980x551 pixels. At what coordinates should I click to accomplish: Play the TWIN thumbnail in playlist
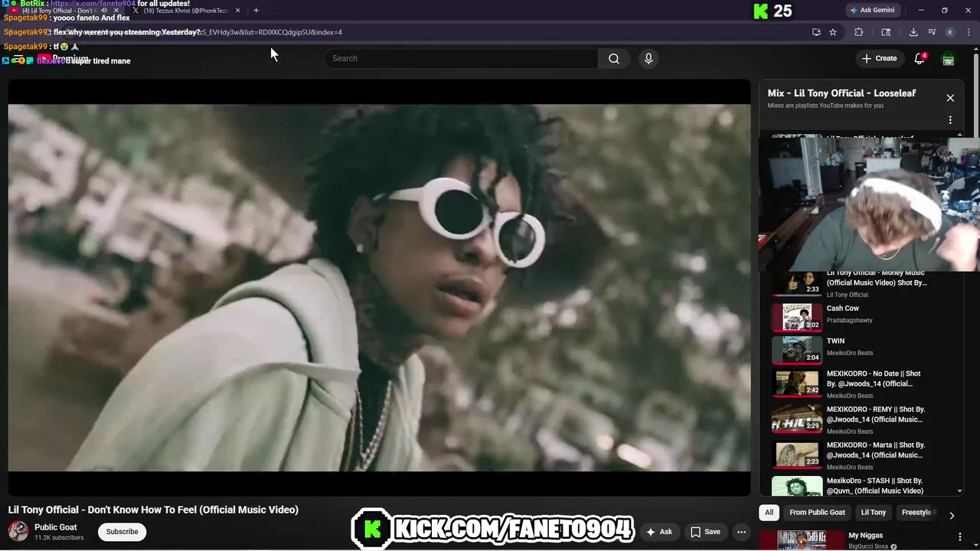click(x=797, y=350)
